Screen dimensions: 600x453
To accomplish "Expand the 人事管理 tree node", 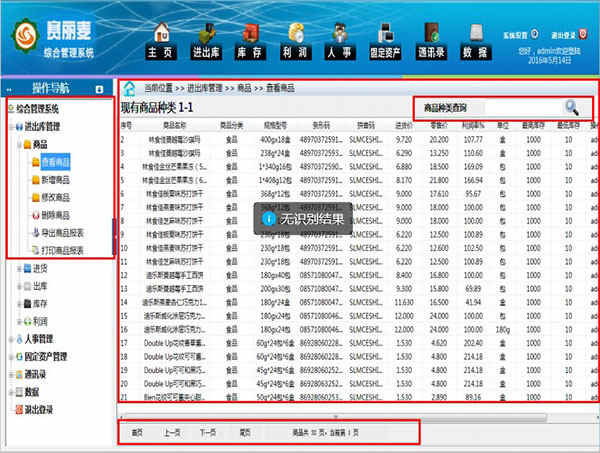I will (x=11, y=339).
